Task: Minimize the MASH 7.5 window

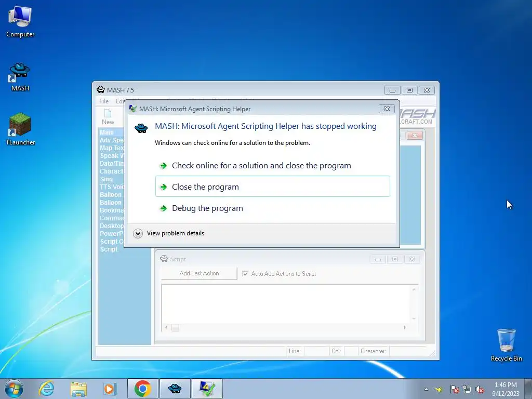Action: tap(392, 90)
